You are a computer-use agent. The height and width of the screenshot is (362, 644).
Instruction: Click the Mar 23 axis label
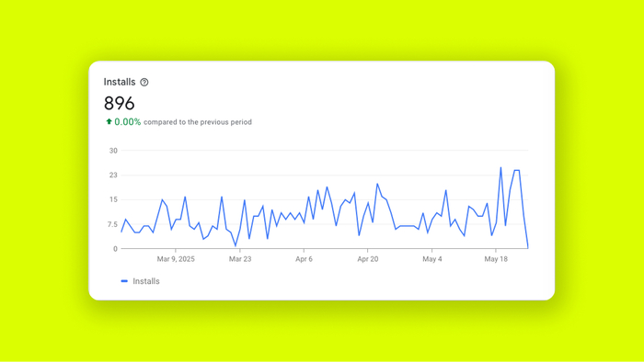tap(240, 259)
